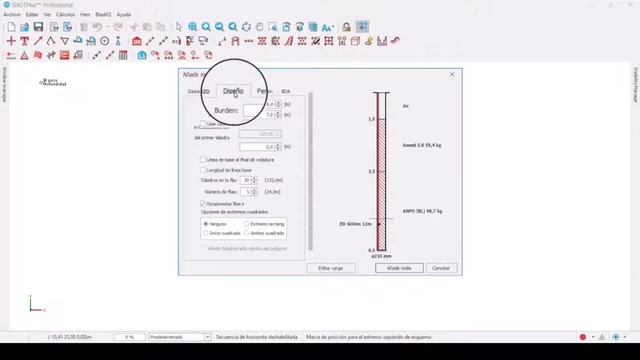Select the 'Inicio cuadrado' radio option
Screen dimensions: 640x360
point(206,233)
